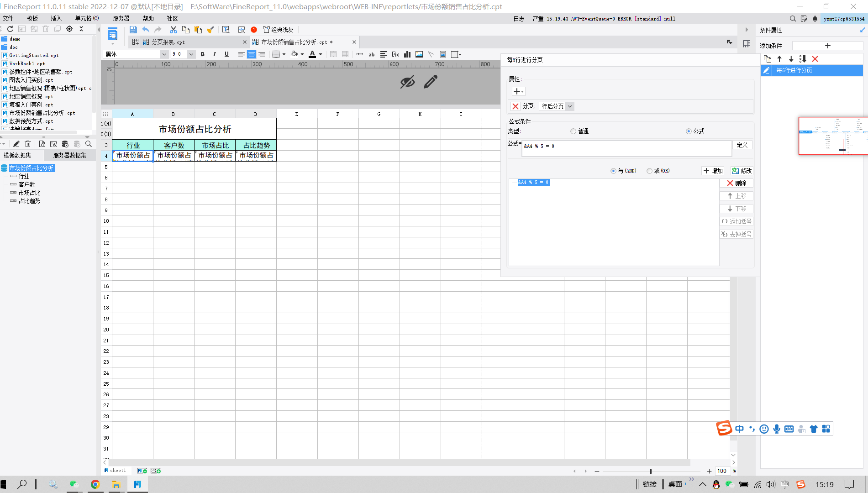Open the 插入 menu
The image size is (868, 493).
[x=56, y=19]
